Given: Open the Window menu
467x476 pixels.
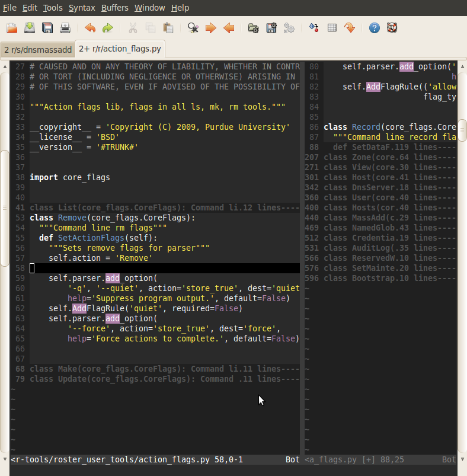Looking at the screenshot, I should 150,8.
